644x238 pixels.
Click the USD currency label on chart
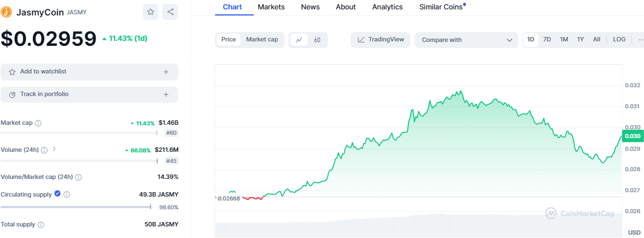pyautogui.click(x=634, y=232)
